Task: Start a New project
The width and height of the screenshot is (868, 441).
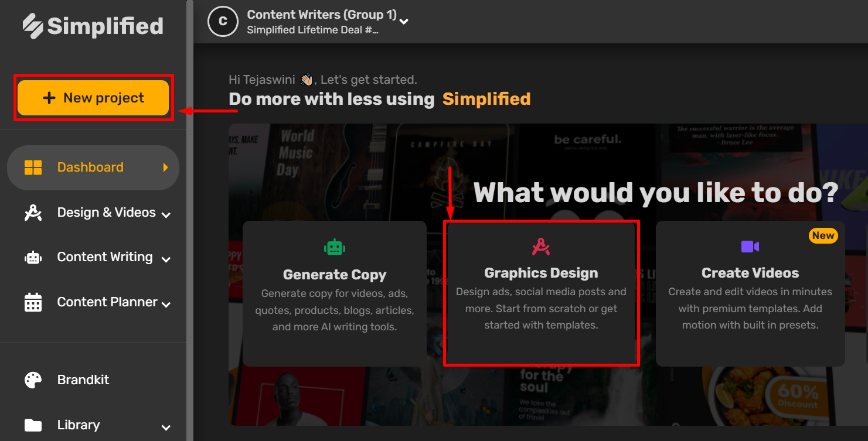Action: point(93,98)
